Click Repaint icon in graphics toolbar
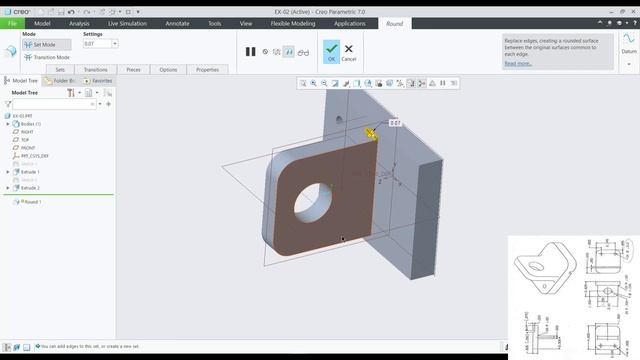The image size is (640, 360). pos(335,83)
